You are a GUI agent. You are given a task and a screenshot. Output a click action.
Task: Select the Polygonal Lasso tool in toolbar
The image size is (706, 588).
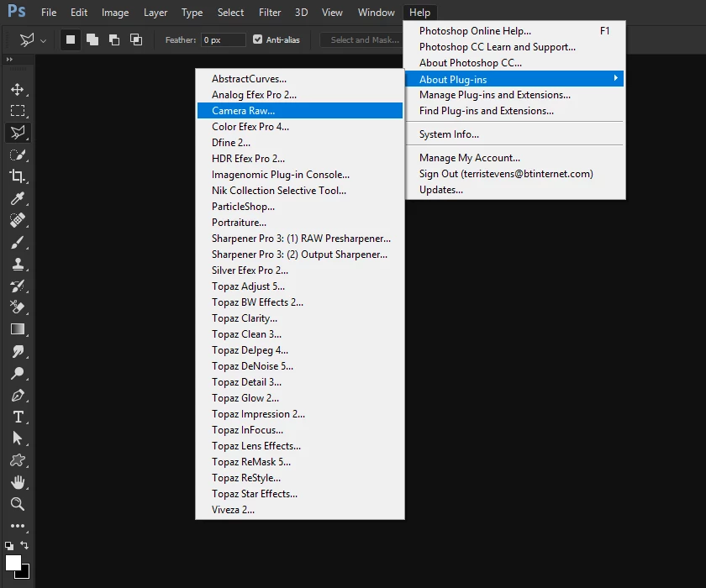point(18,133)
